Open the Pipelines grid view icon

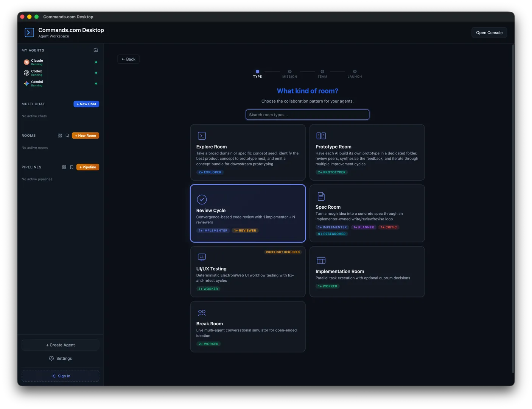[x=64, y=167]
